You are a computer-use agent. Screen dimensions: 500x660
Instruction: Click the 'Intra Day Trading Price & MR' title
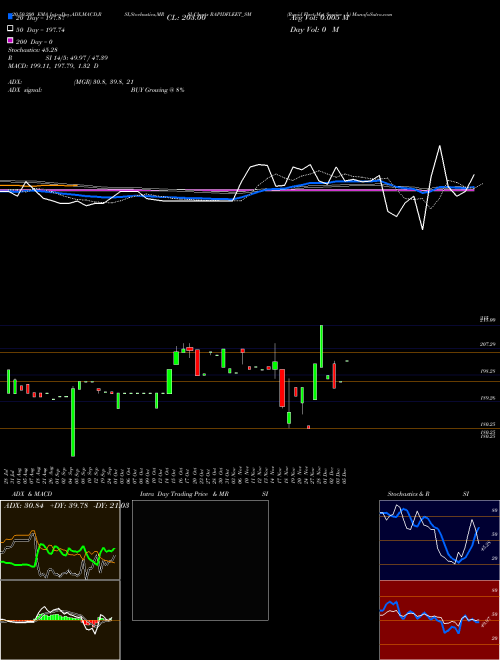click(x=184, y=494)
